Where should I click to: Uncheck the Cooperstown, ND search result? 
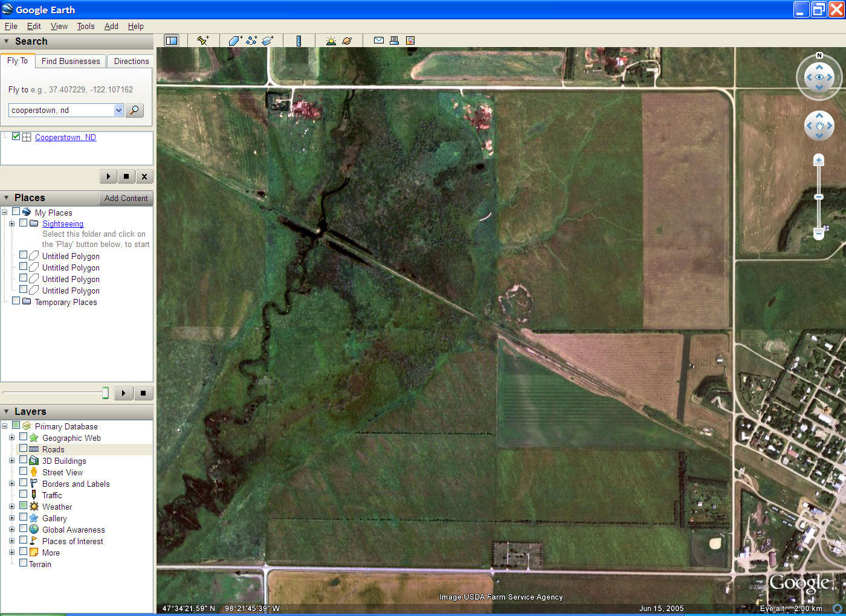(x=16, y=136)
